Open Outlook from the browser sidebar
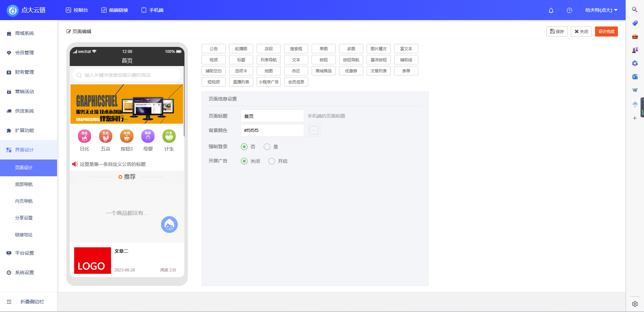Screen dimensions: 644x312 click(x=635, y=77)
